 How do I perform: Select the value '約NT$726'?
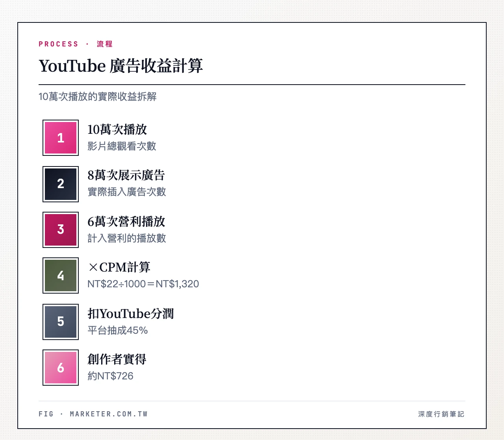point(111,376)
